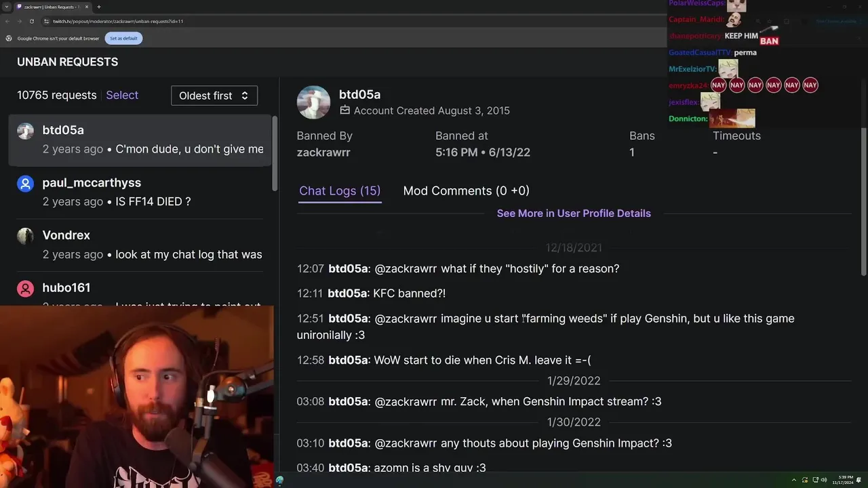Reload the Twitch unban requests page
Screen dimensions: 868x488
[31, 21]
